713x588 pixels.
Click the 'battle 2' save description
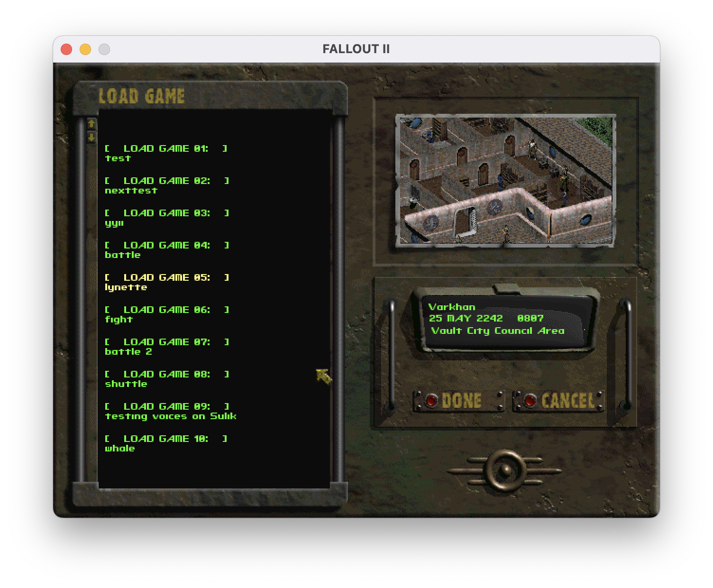pyautogui.click(x=128, y=352)
